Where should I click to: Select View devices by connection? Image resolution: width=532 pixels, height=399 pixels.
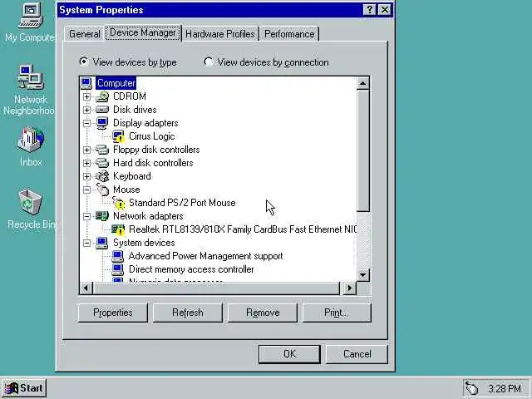click(x=266, y=62)
